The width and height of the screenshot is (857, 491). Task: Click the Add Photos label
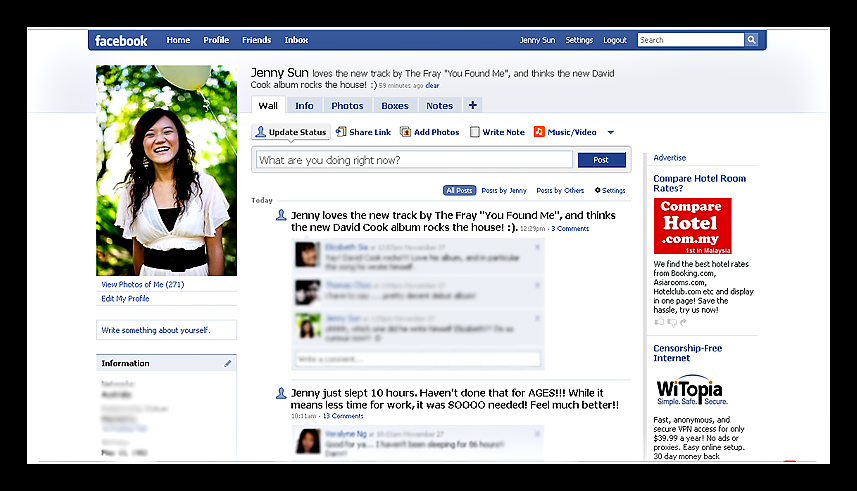(437, 132)
